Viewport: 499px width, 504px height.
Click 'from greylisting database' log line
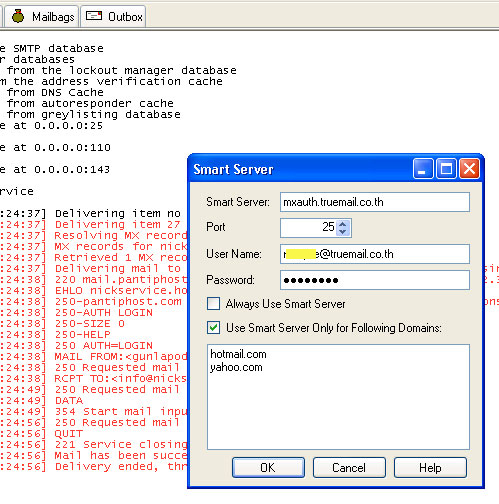tap(94, 115)
